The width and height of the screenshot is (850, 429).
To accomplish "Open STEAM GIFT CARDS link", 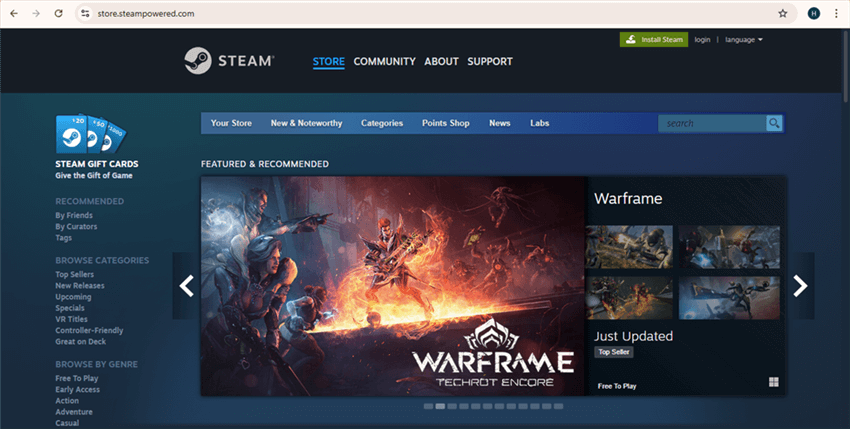I will (96, 164).
